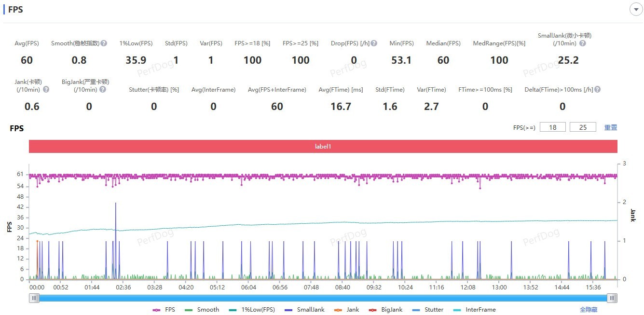Toggle FPS series in chart legend
This screenshot has height=315, width=644.
164,310
